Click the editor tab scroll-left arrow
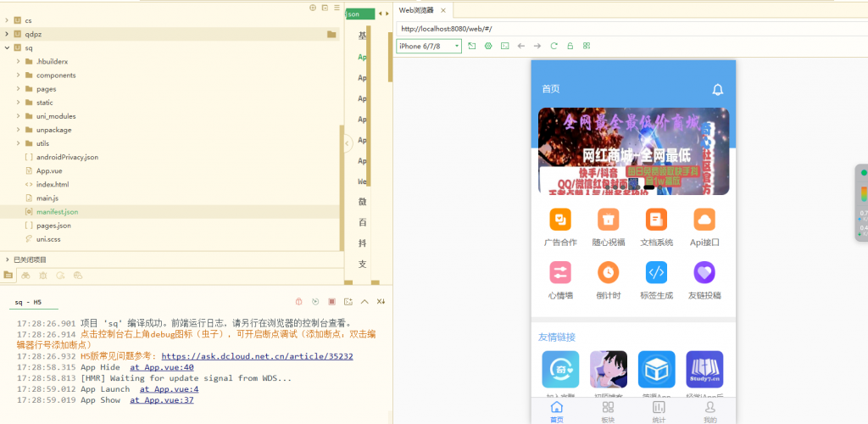868x424 pixels. 381,14
